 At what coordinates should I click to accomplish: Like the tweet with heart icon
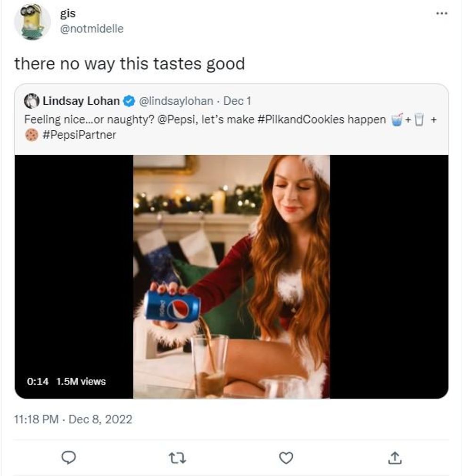click(286, 457)
